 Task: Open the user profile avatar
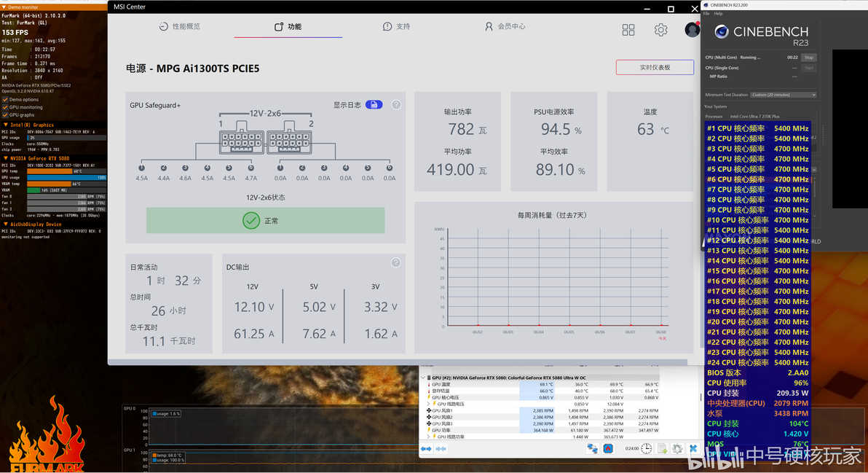[x=692, y=29]
